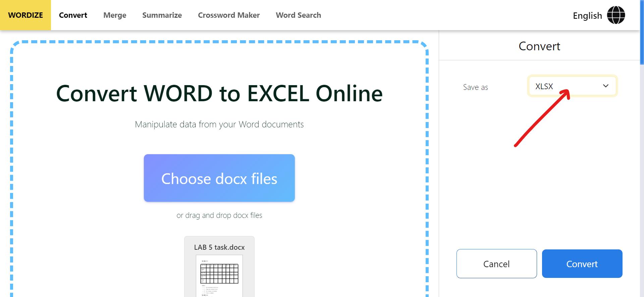Click the 'Manipulate data from your Word documents' subtitle

click(219, 124)
